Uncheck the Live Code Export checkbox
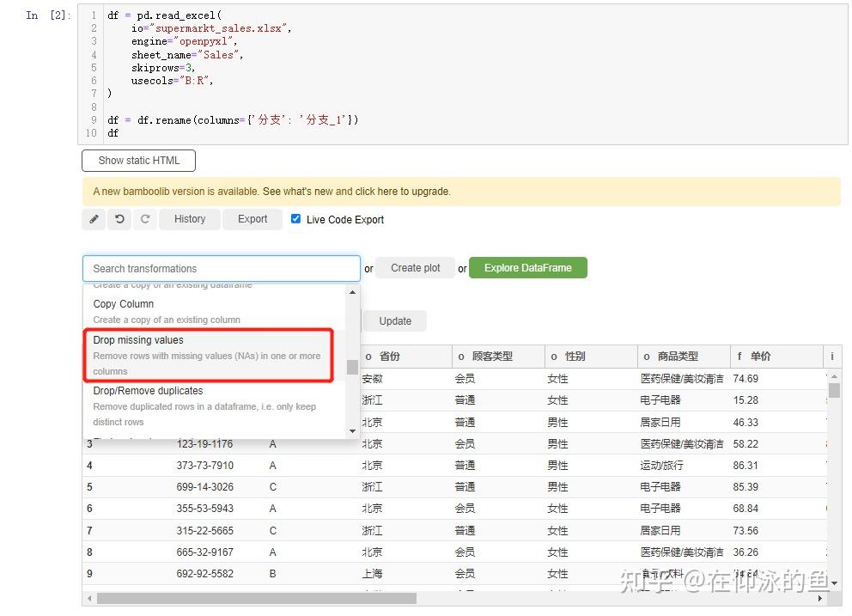Image resolution: width=852 pixels, height=616 pixels. click(x=296, y=219)
